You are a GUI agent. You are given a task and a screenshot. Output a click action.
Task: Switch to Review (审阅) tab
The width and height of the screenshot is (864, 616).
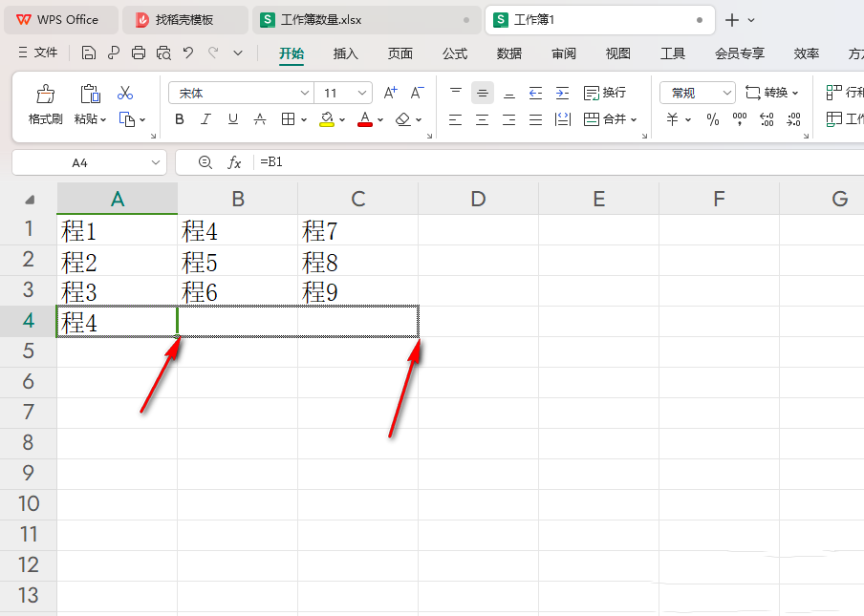click(564, 53)
